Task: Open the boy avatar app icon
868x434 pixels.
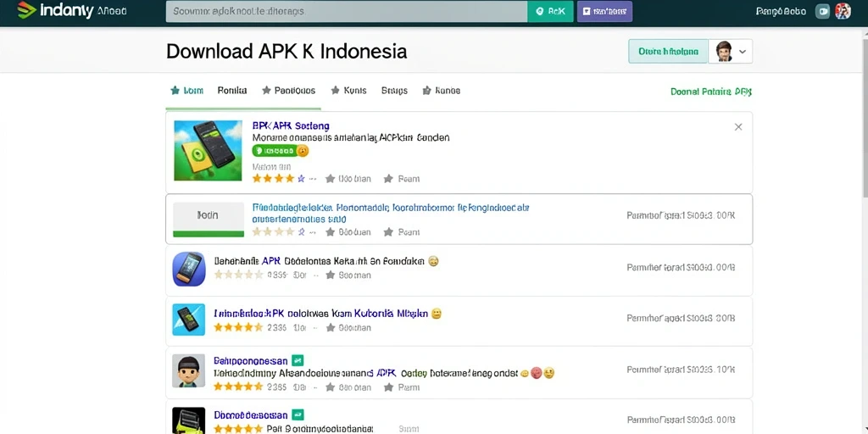Action: [x=188, y=371]
